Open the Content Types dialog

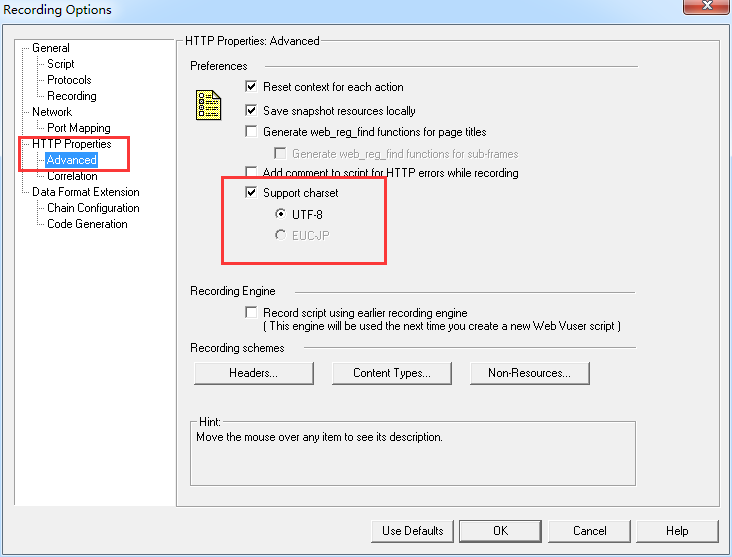click(x=392, y=373)
